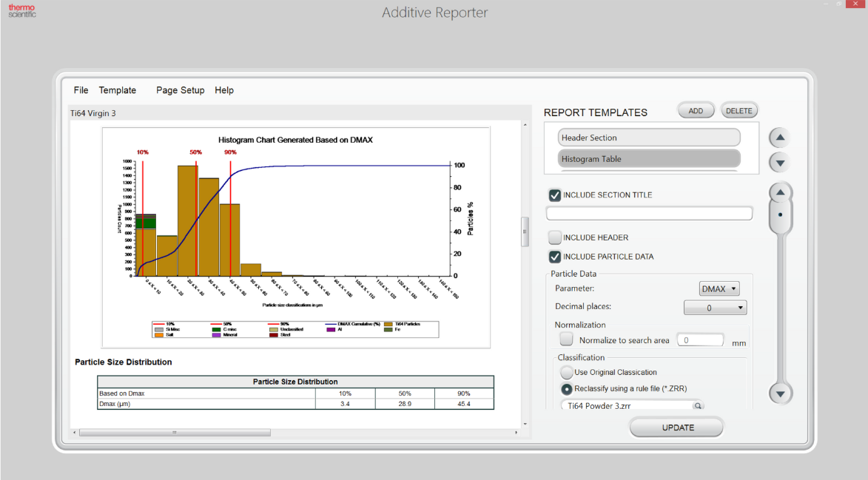This screenshot has width=868, height=480.
Task: Uncheck Include Particle Data checkbox
Action: pos(554,257)
